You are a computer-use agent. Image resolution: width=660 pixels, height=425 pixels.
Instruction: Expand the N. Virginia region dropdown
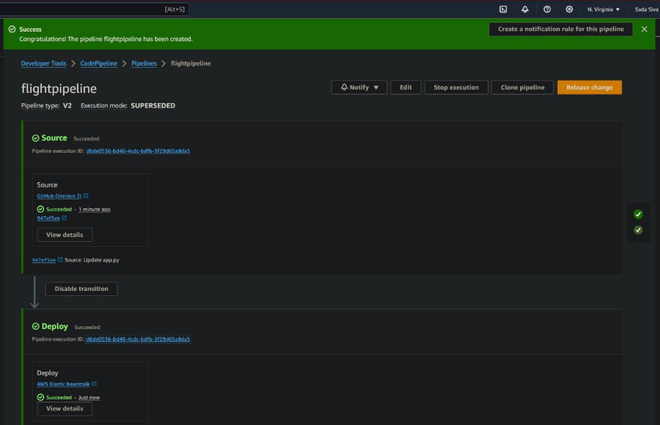coord(603,9)
